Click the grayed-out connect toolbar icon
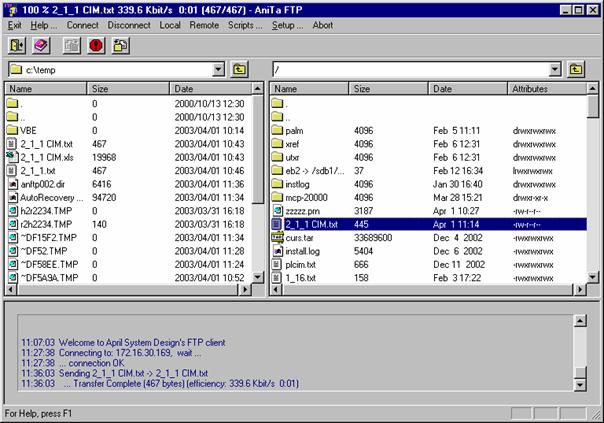This screenshot has height=423, width=604. pos(72,45)
